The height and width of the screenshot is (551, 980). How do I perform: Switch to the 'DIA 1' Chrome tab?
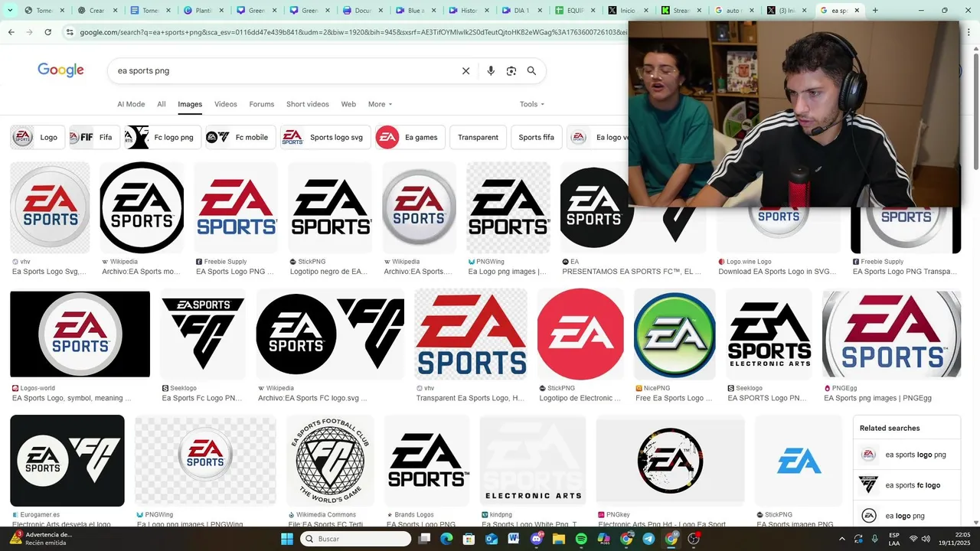coord(522,11)
